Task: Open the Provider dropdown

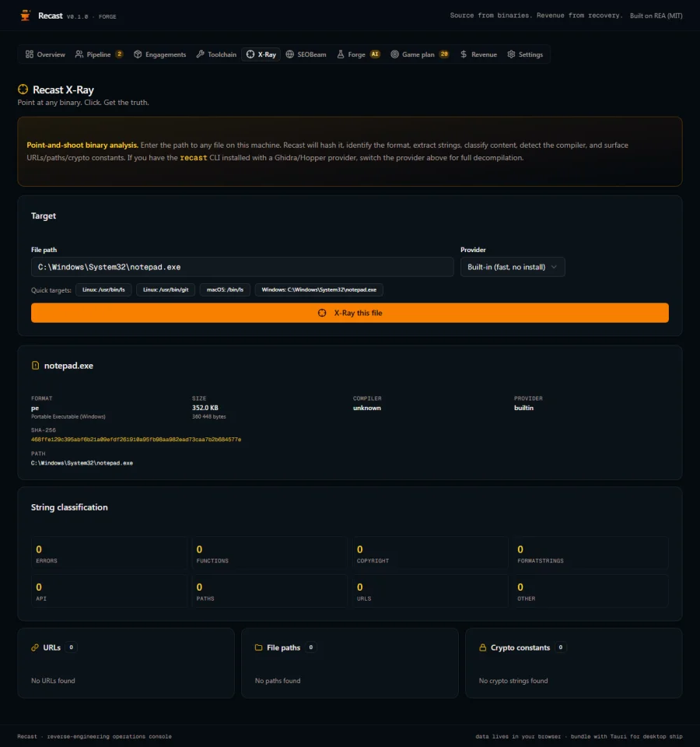Action: coord(513,267)
